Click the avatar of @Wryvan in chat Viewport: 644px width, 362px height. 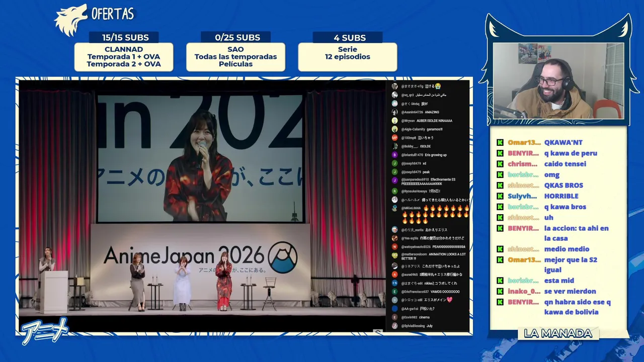[395, 121]
